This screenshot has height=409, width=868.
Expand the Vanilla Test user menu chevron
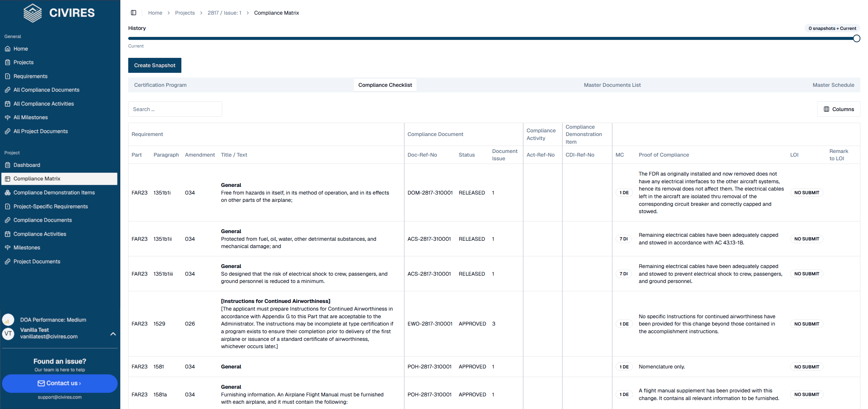[x=113, y=334]
